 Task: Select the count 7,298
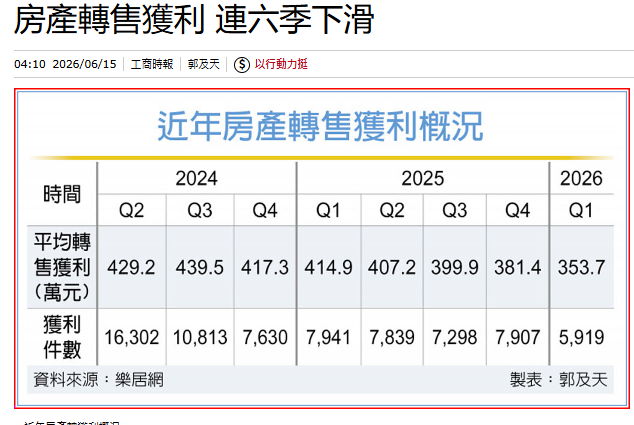tap(455, 338)
